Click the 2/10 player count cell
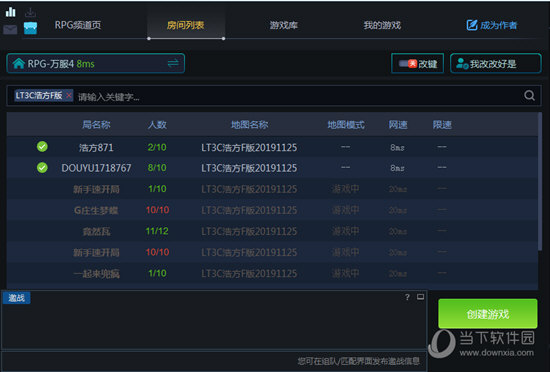This screenshot has height=372, width=550. (x=157, y=147)
